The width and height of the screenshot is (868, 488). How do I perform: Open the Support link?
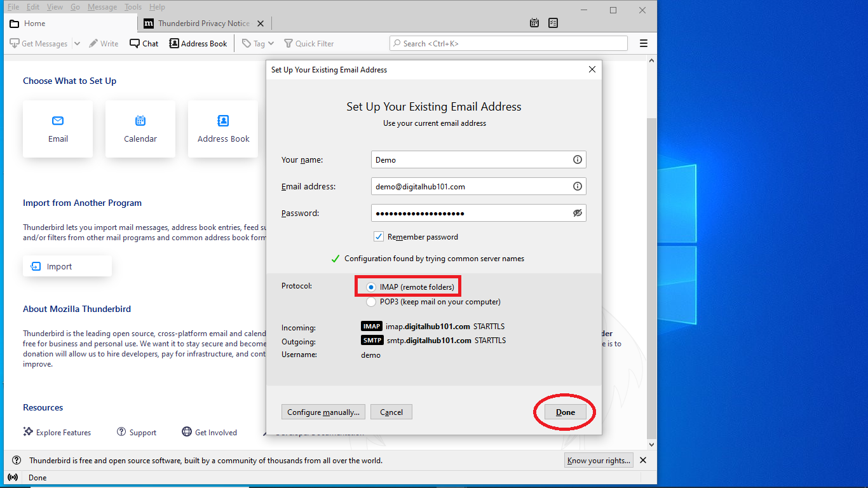(137, 432)
